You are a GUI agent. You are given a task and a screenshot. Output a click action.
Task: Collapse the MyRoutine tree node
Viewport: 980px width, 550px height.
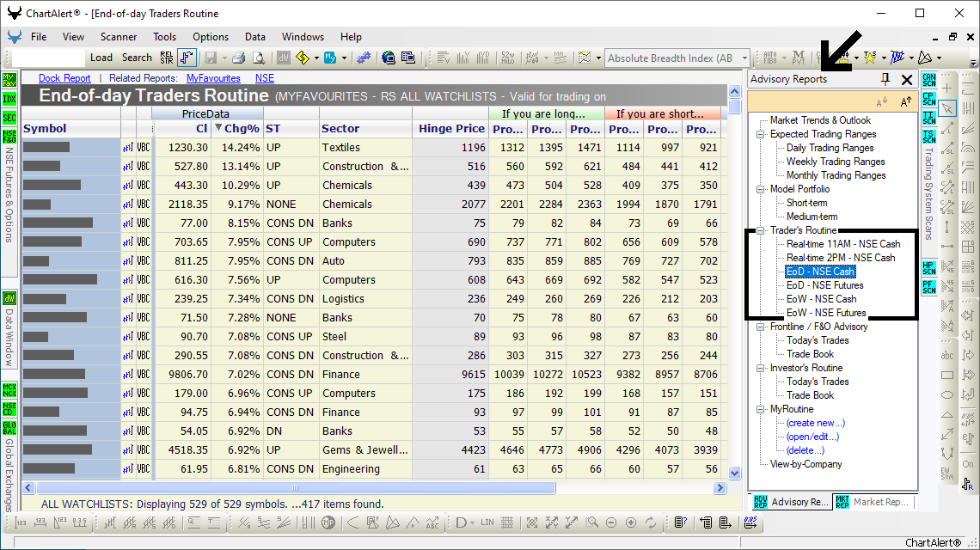coord(761,409)
